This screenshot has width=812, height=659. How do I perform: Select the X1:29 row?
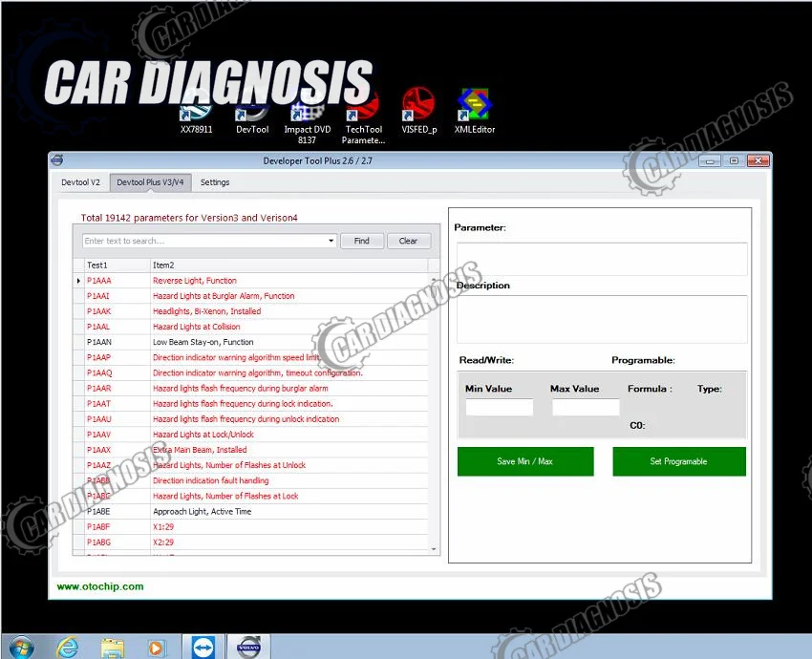click(x=250, y=527)
